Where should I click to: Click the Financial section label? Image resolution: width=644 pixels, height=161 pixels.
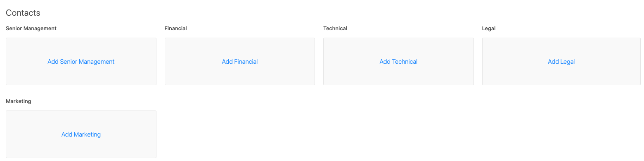175,29
